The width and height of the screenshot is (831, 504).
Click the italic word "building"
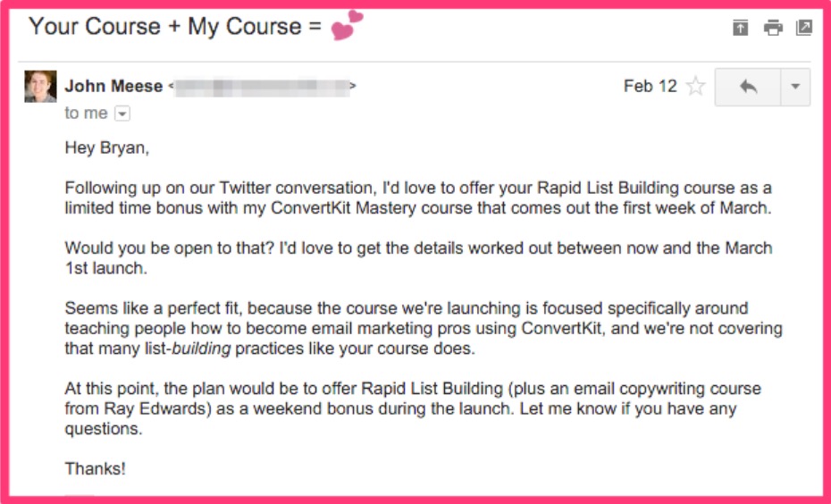(201, 349)
